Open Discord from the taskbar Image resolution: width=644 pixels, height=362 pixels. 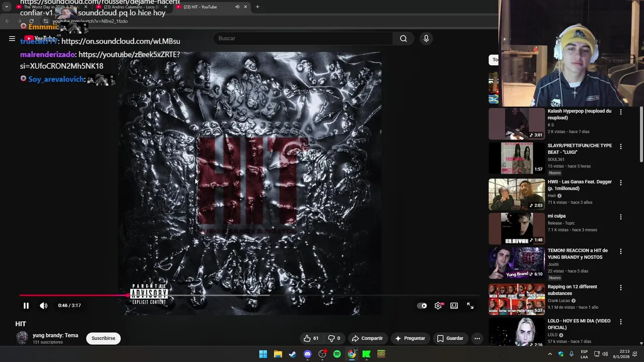[x=307, y=354]
